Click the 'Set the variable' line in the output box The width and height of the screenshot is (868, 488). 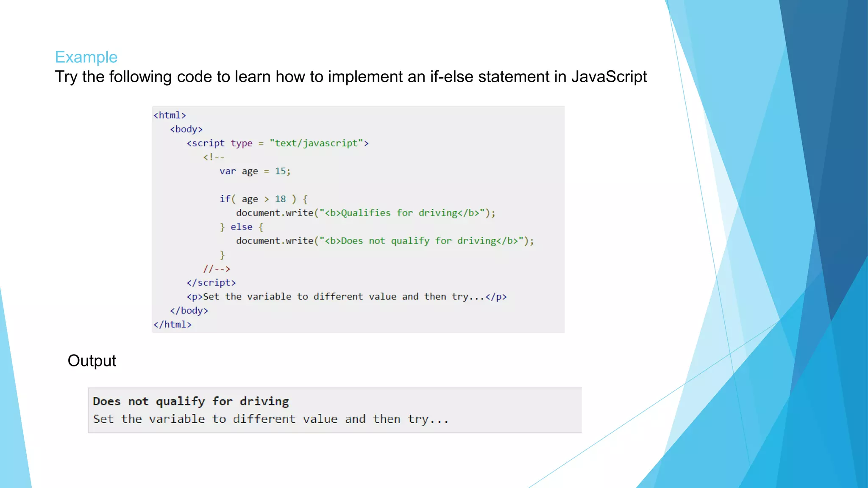[270, 419]
